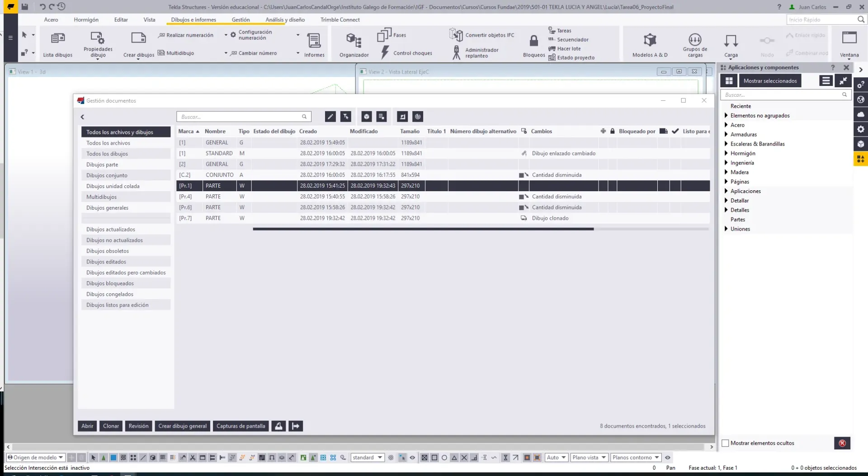The height and width of the screenshot is (476, 868).
Task: Click the pencil edit icon in Gestión documentos
Action: [330, 117]
